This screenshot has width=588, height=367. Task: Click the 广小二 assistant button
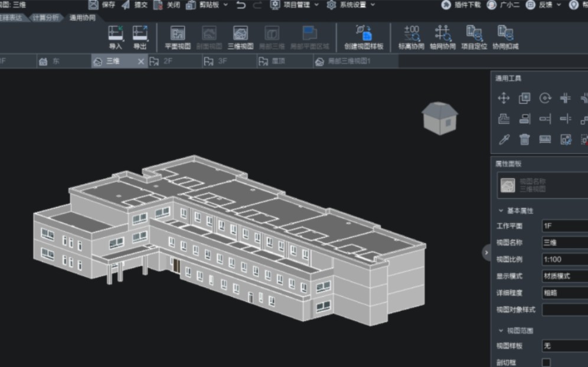(503, 5)
